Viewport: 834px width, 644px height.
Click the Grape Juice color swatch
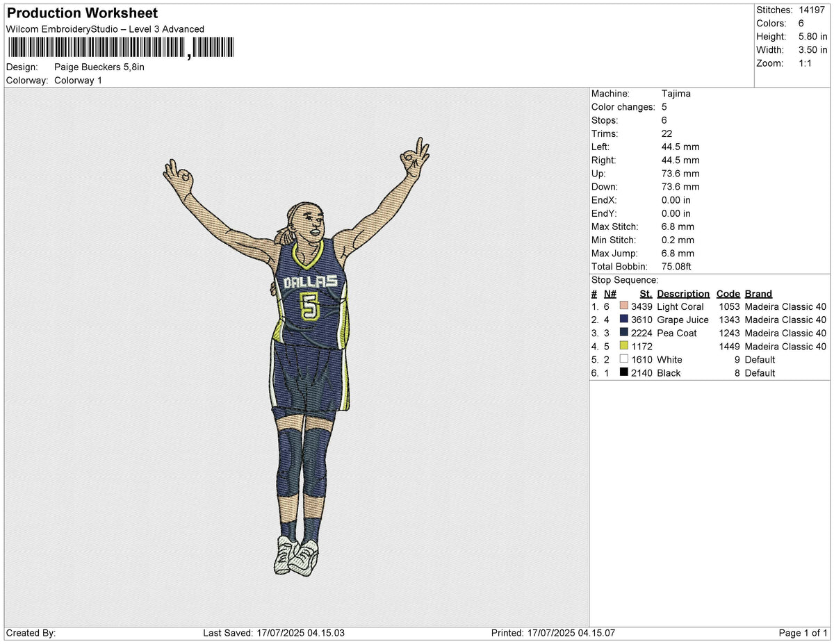(x=624, y=320)
